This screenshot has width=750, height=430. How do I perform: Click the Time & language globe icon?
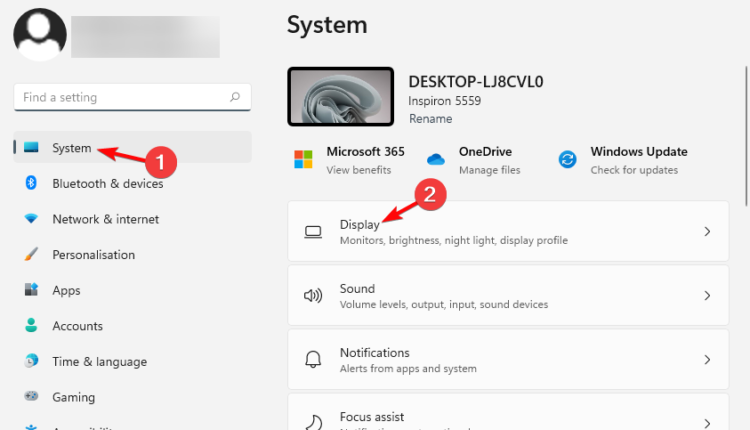[31, 362]
